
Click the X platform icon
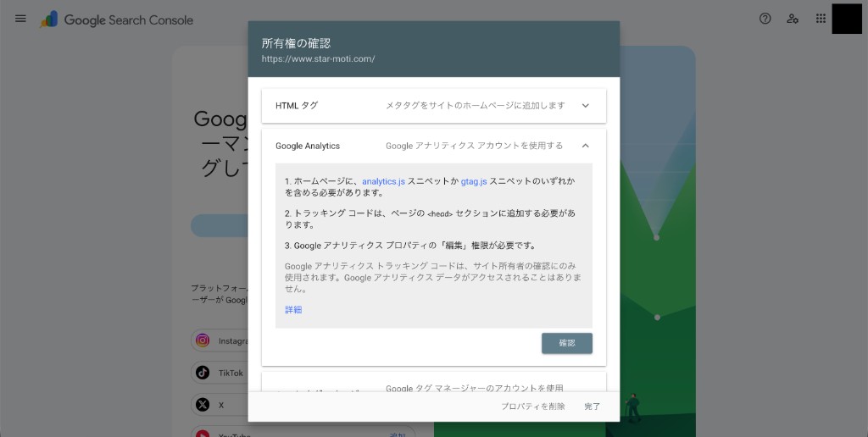coord(203,405)
